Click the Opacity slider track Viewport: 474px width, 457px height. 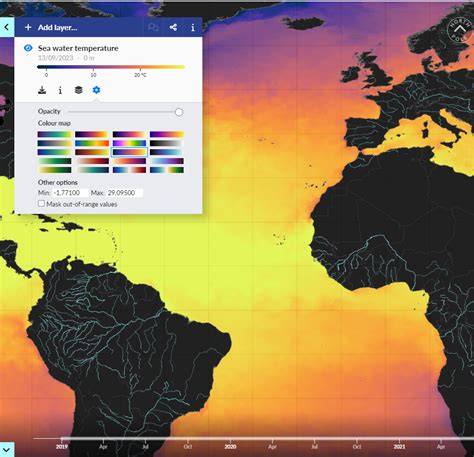point(123,112)
